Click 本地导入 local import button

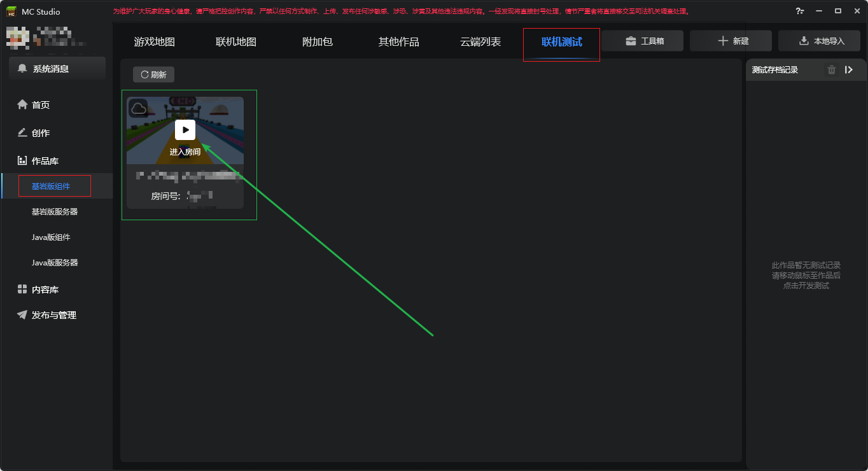pyautogui.click(x=819, y=41)
